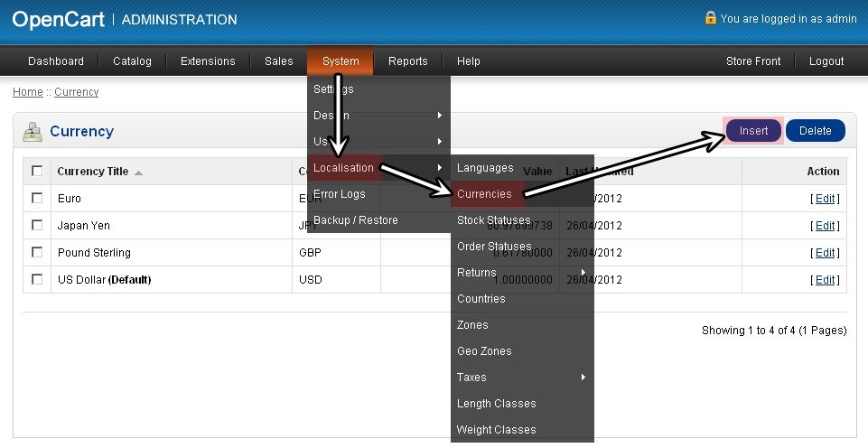
Task: Expand the Localisation submenu
Action: pos(378,168)
